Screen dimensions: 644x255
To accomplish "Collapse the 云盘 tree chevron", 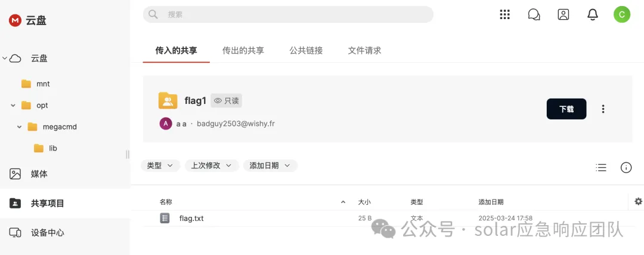I will point(5,59).
